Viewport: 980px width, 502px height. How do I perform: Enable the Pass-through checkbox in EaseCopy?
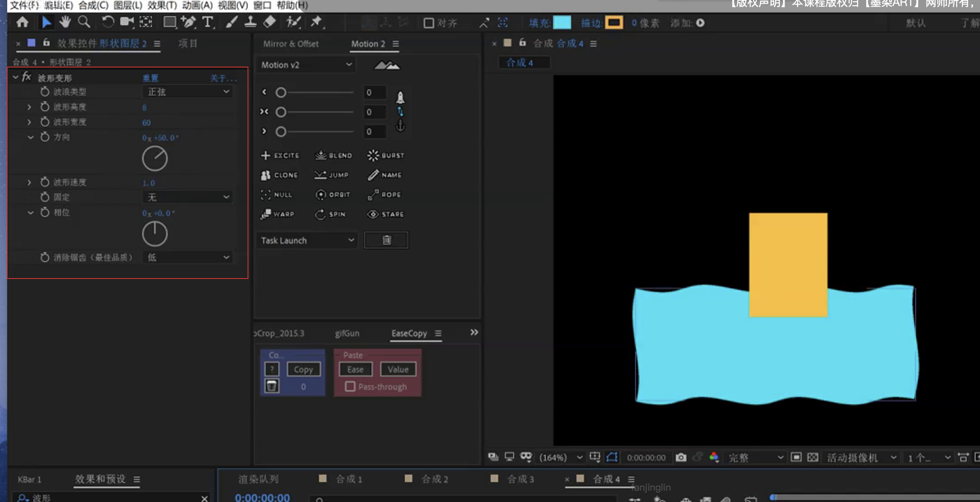click(350, 386)
